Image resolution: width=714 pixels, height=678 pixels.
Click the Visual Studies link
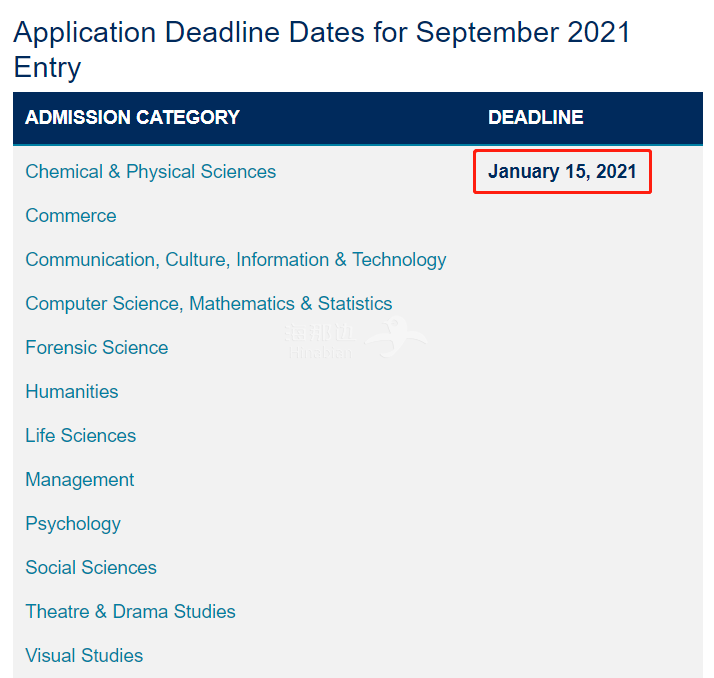[x=84, y=656]
